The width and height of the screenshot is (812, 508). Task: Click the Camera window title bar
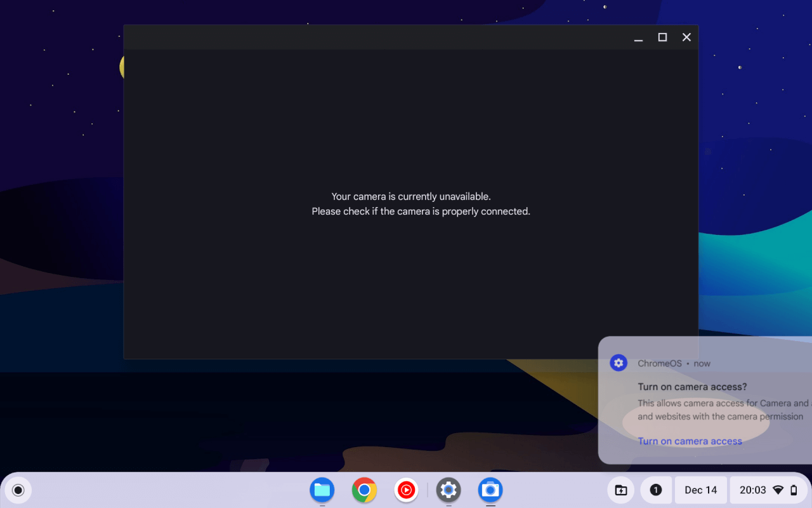(381, 37)
